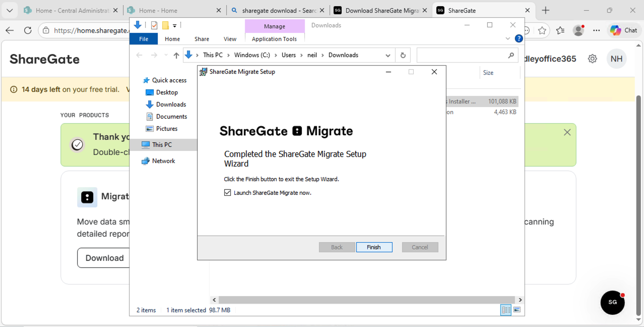Open Edge Favorites list icon
644x327 pixels.
click(x=560, y=30)
